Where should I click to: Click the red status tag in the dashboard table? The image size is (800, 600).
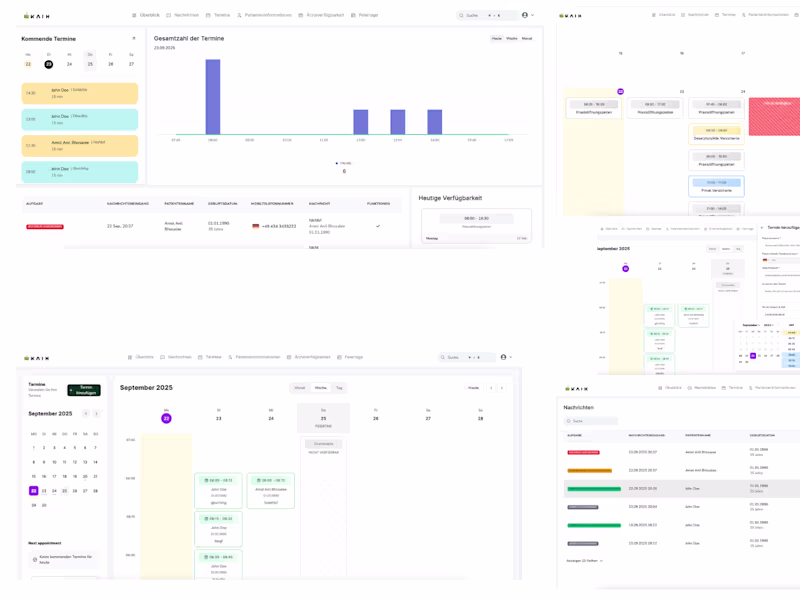point(45,227)
